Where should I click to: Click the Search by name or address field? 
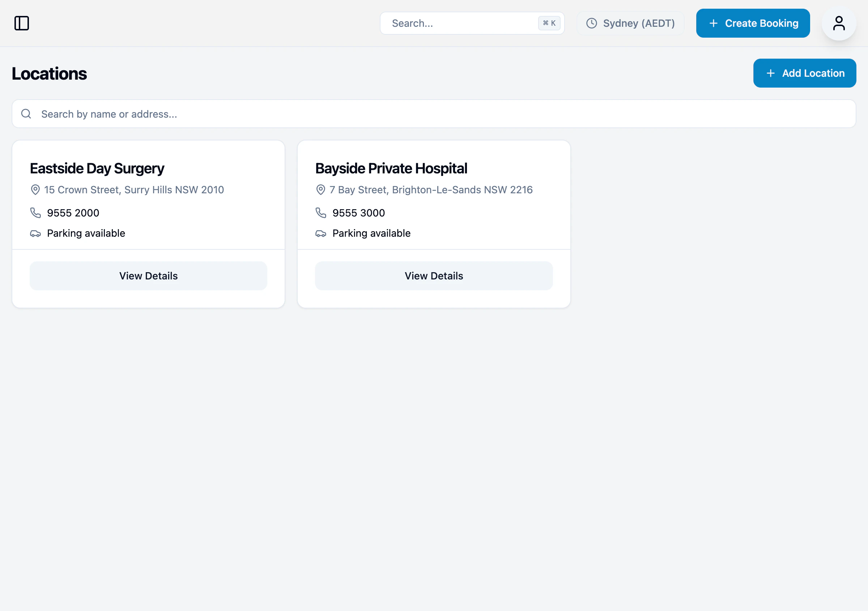pos(434,114)
